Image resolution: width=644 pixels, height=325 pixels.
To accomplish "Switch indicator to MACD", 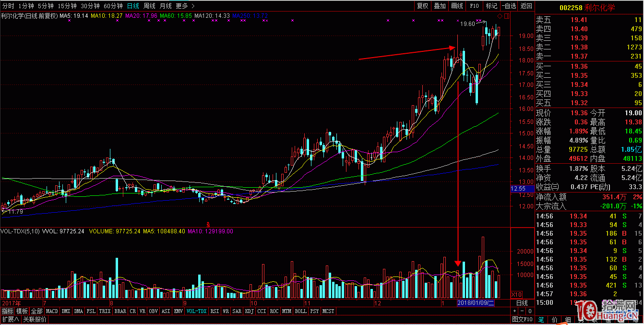I will pos(52,311).
